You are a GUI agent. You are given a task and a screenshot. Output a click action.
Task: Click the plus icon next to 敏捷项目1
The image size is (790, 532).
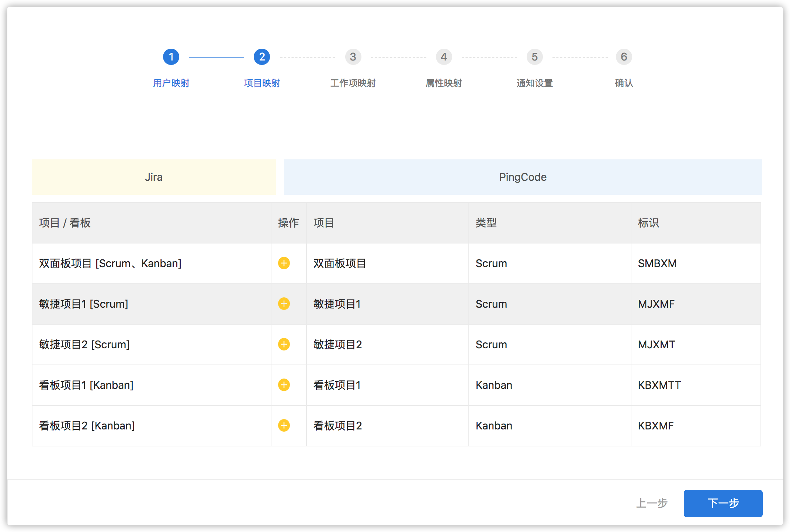click(284, 304)
